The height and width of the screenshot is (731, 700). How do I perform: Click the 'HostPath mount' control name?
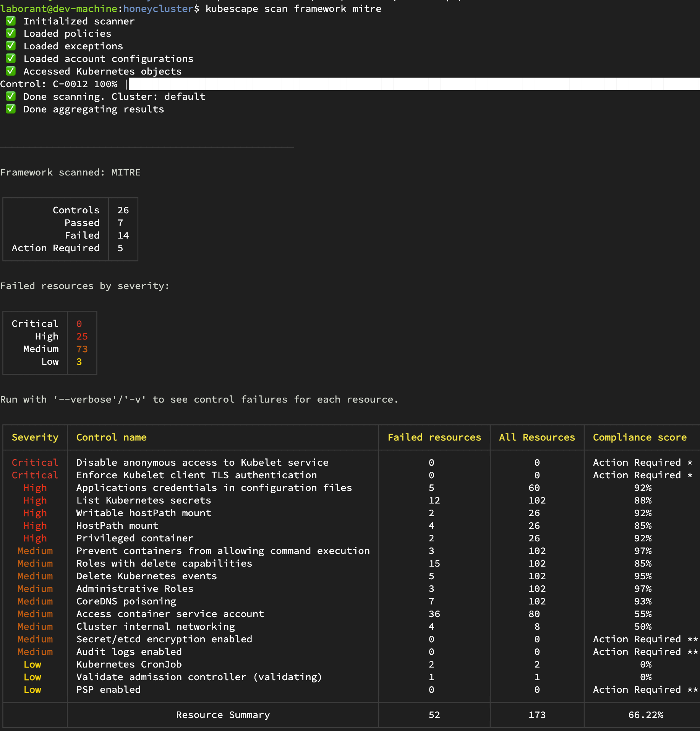pyautogui.click(x=117, y=526)
